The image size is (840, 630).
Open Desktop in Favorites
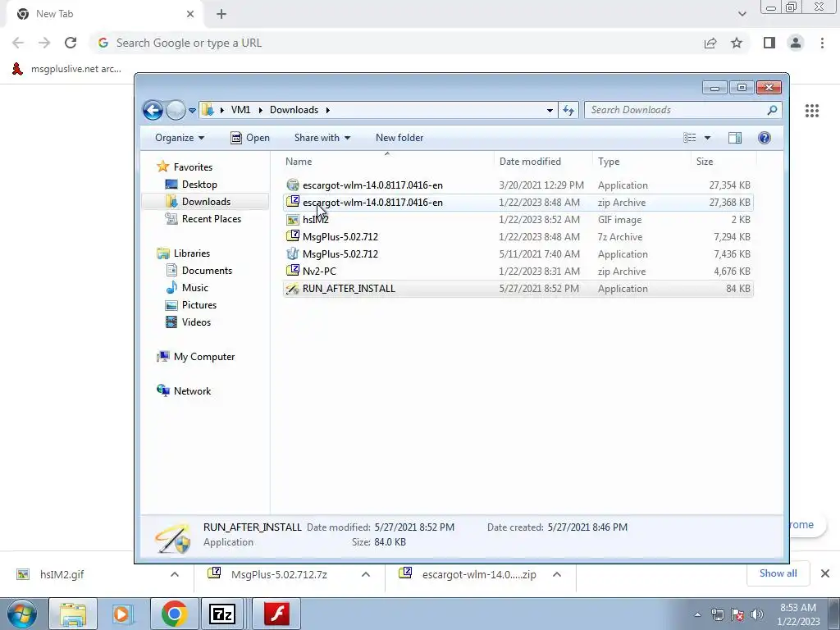(x=199, y=185)
